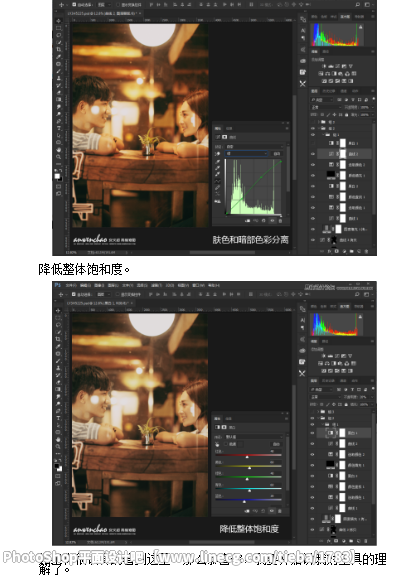The width and height of the screenshot is (411, 576).
Task: Select Layers panel tab in lower window
Action: tap(314, 381)
